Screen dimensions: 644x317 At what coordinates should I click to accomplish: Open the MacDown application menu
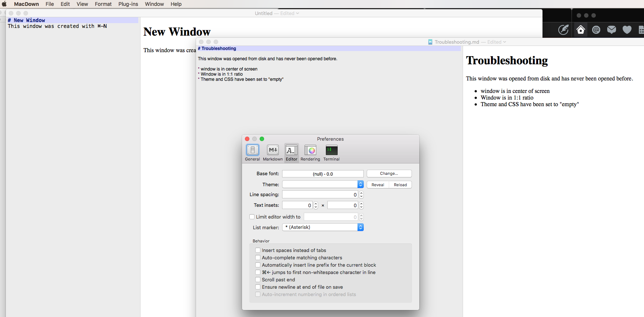(26, 4)
